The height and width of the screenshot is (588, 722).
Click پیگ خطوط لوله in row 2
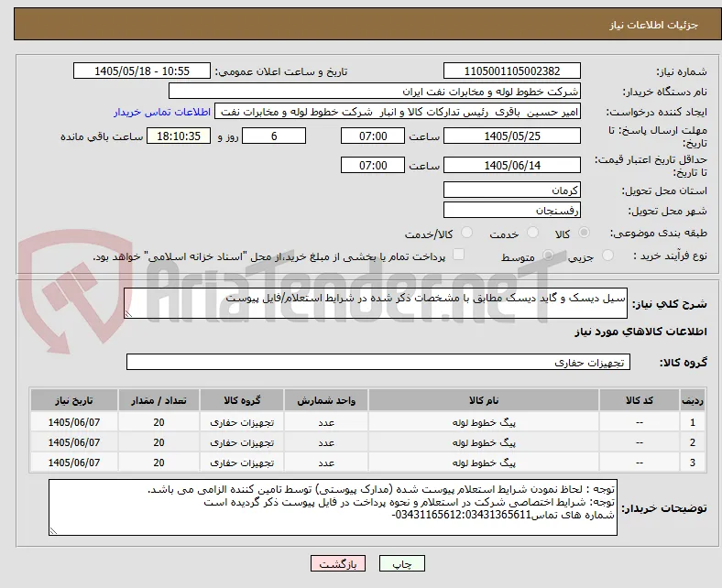484,442
